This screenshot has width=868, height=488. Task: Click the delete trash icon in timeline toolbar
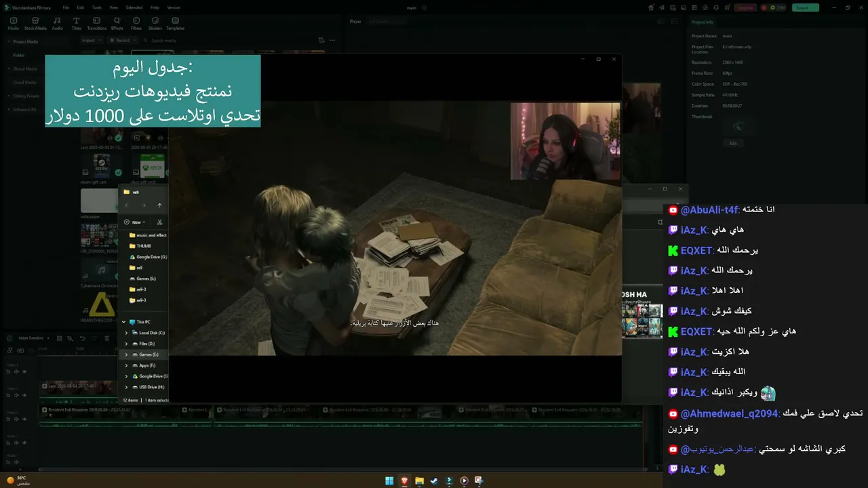(106, 338)
